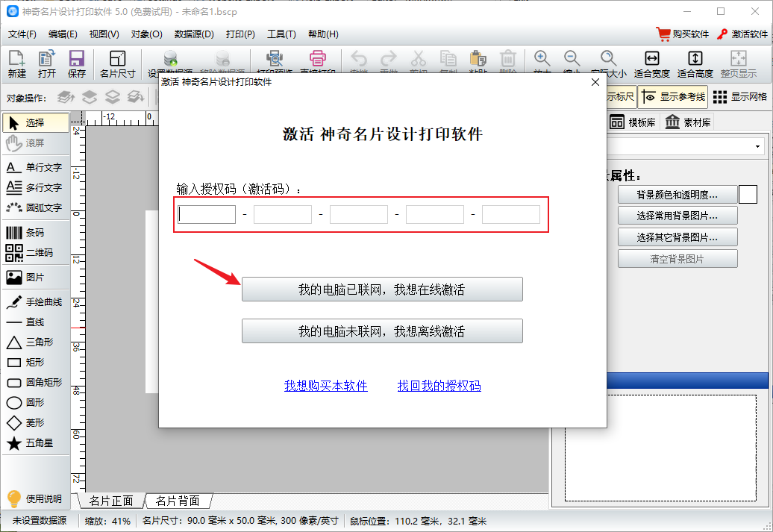Open the 我想购买本软件 link
This screenshot has height=532, width=773.
tap(326, 386)
